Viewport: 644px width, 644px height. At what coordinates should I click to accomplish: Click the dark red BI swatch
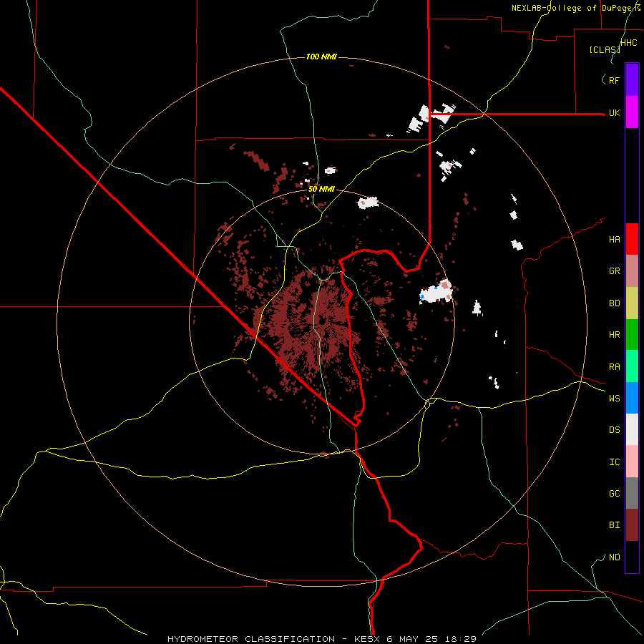coord(632,525)
